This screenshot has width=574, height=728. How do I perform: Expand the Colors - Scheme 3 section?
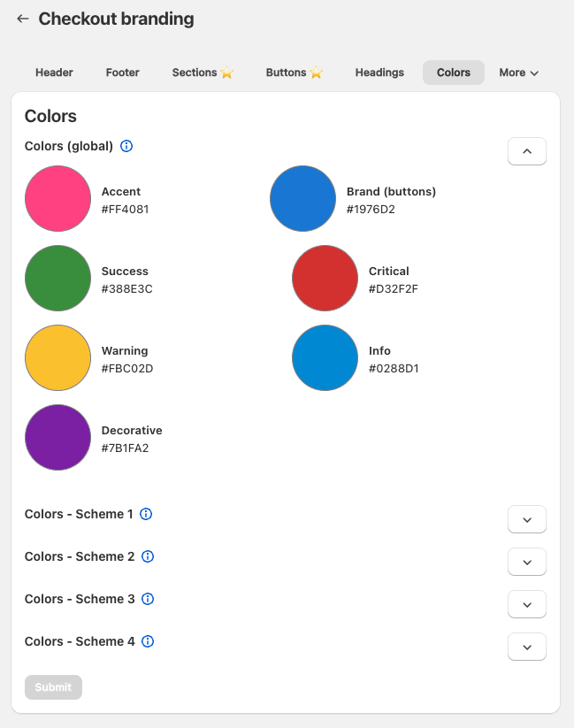point(526,604)
